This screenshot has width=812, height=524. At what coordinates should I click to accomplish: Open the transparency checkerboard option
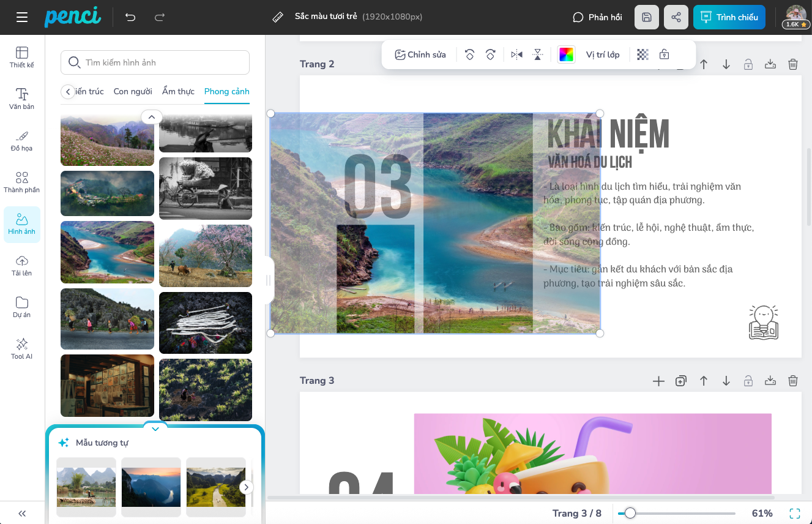tap(643, 54)
